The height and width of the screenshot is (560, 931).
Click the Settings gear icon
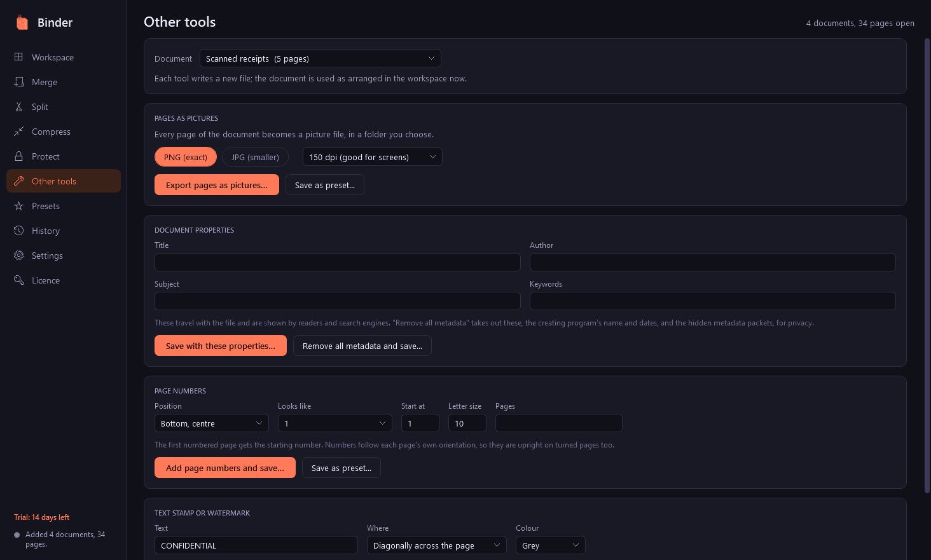[18, 256]
